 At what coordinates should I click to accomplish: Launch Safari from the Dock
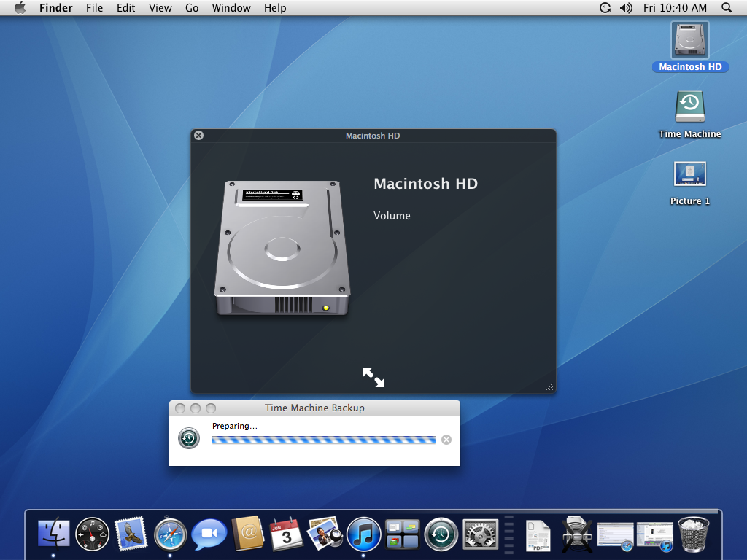point(169,534)
